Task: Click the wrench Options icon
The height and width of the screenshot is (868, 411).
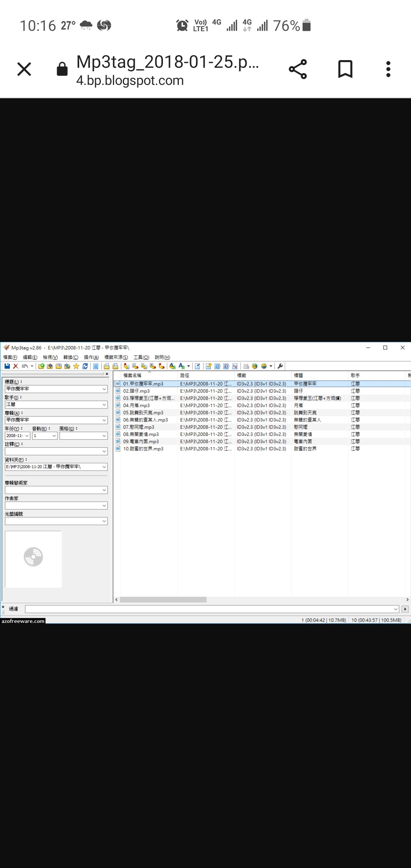Action: pos(280,366)
